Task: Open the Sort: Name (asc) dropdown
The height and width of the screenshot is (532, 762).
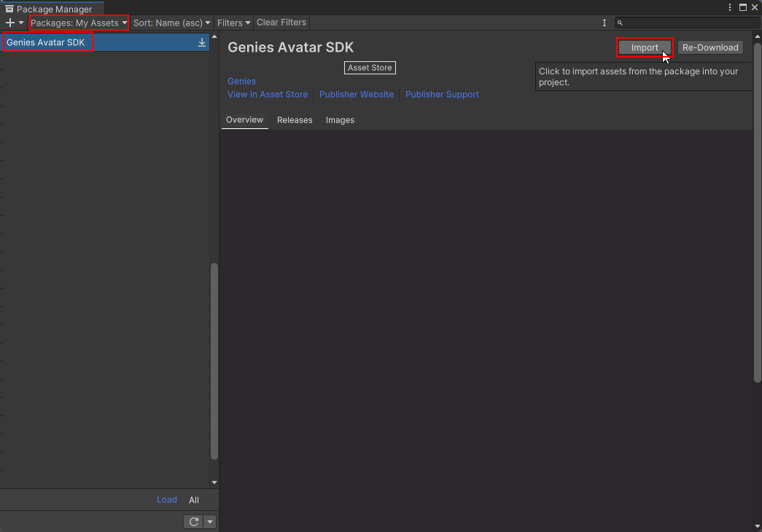Action: [x=171, y=23]
